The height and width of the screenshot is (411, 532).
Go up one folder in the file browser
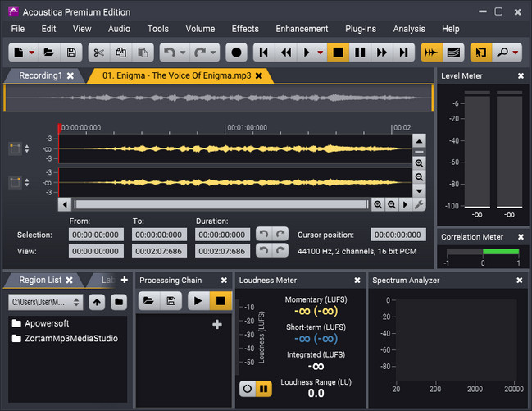(x=97, y=302)
